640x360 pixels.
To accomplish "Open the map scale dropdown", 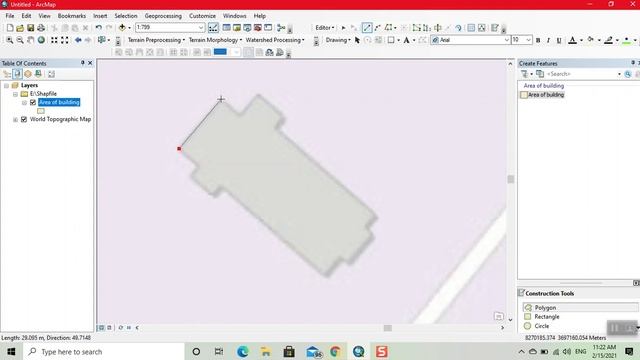I will click(201, 28).
